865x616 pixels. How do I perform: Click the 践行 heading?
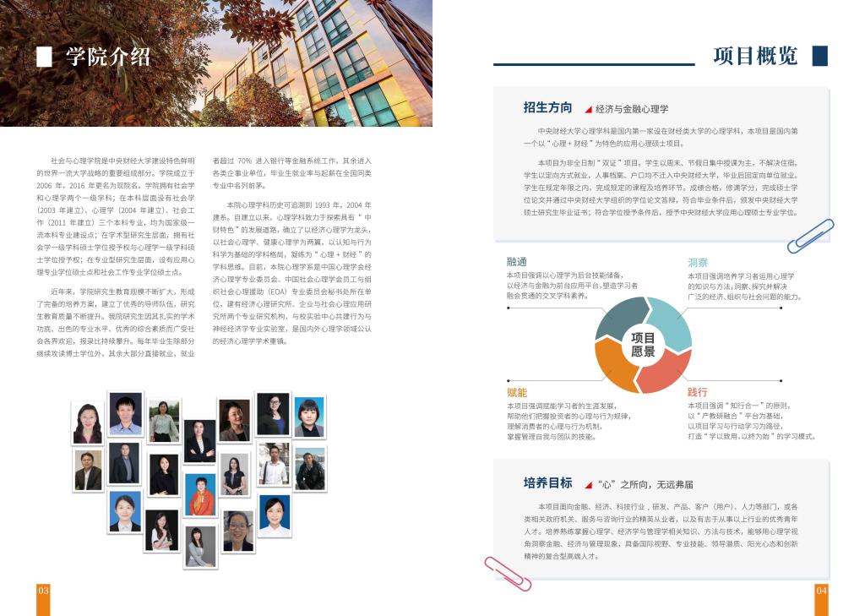(697, 393)
